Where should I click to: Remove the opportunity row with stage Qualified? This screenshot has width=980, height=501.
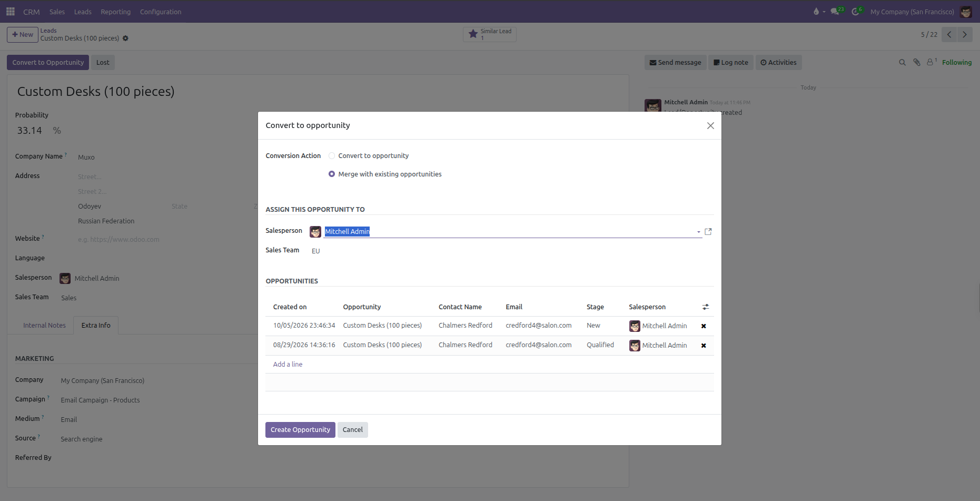coord(704,346)
